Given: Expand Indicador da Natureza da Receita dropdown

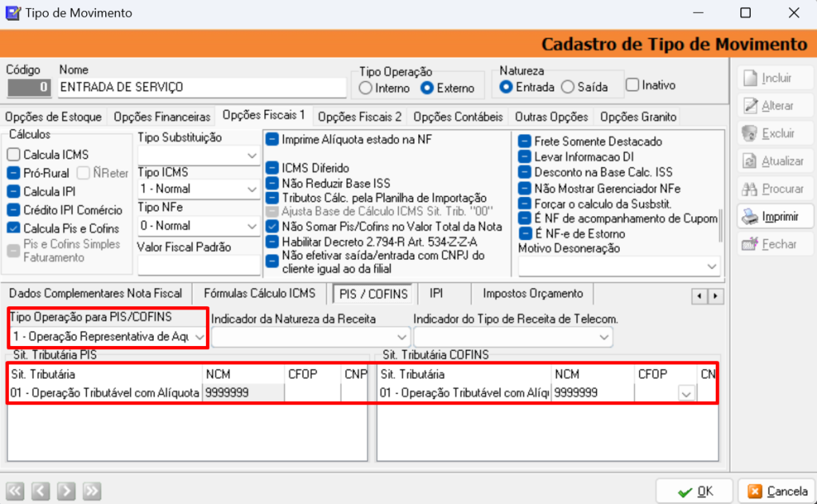Looking at the screenshot, I should click(402, 337).
